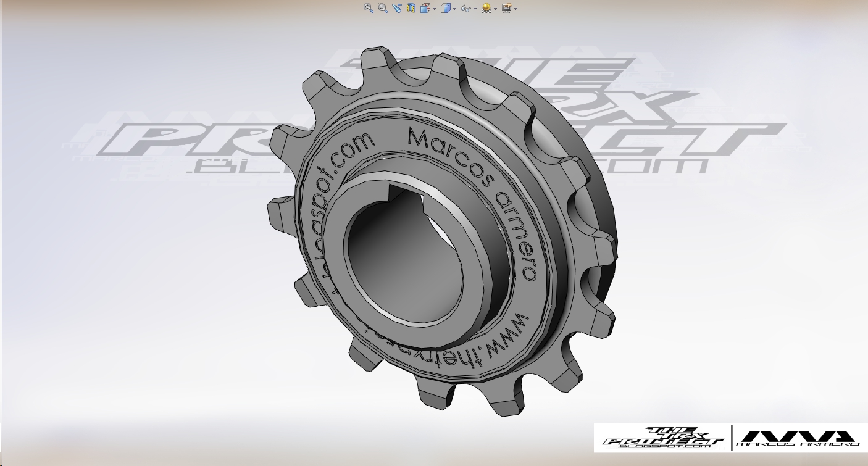868x466 pixels.
Task: Restore the Previous View
Action: pos(397,8)
